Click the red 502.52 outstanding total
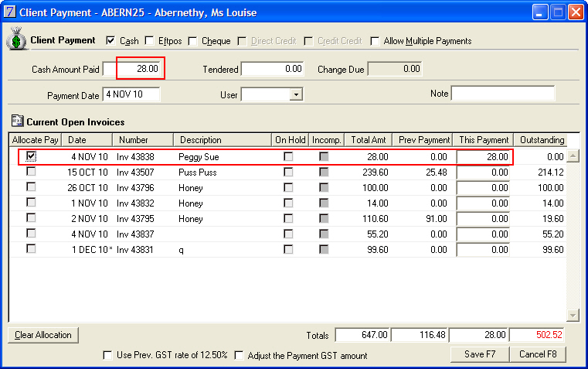Viewport: 588px width, 369px height. (x=537, y=335)
